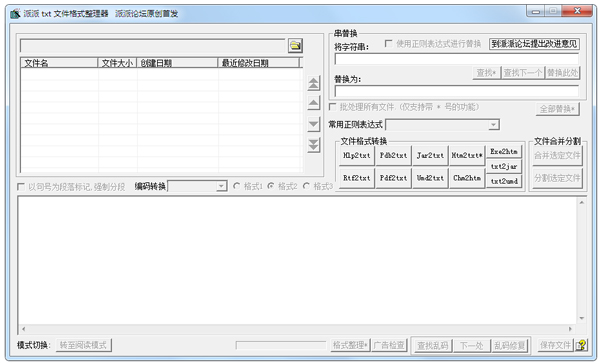Click 到派派论坛提出改进意见 button
Image resolution: width=600 pixels, height=364 pixels.
tap(534, 44)
